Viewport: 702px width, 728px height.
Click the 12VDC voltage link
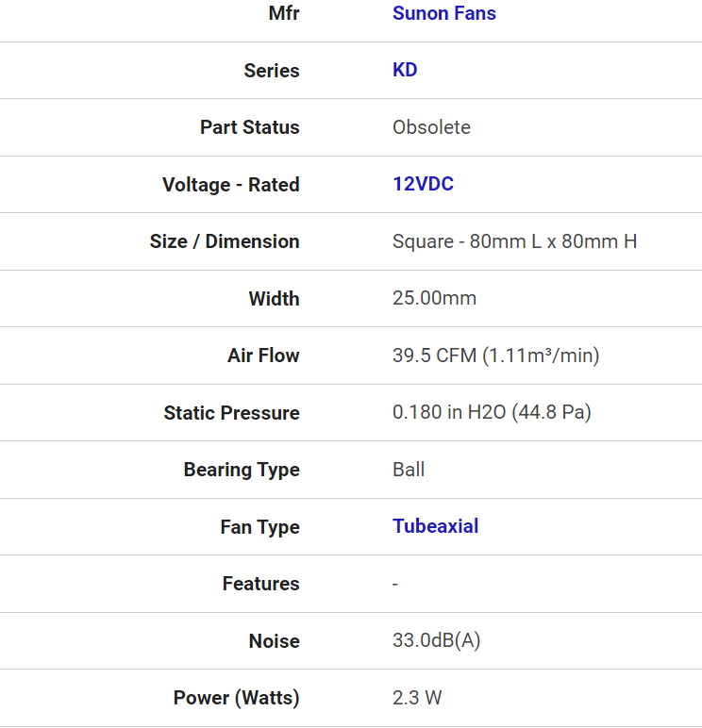pos(423,184)
